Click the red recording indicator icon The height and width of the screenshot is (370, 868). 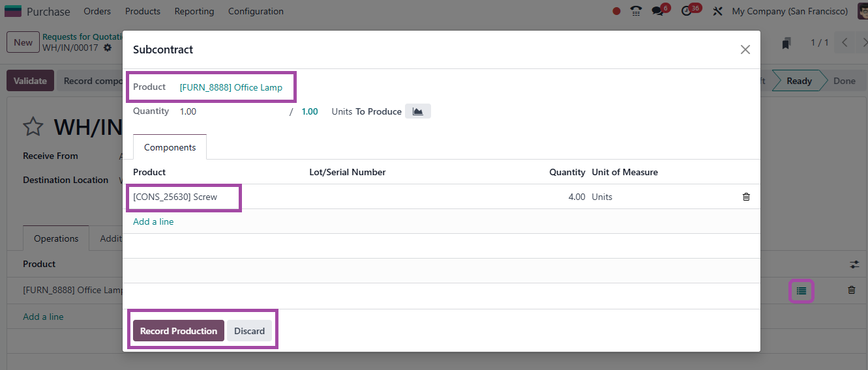coord(617,11)
